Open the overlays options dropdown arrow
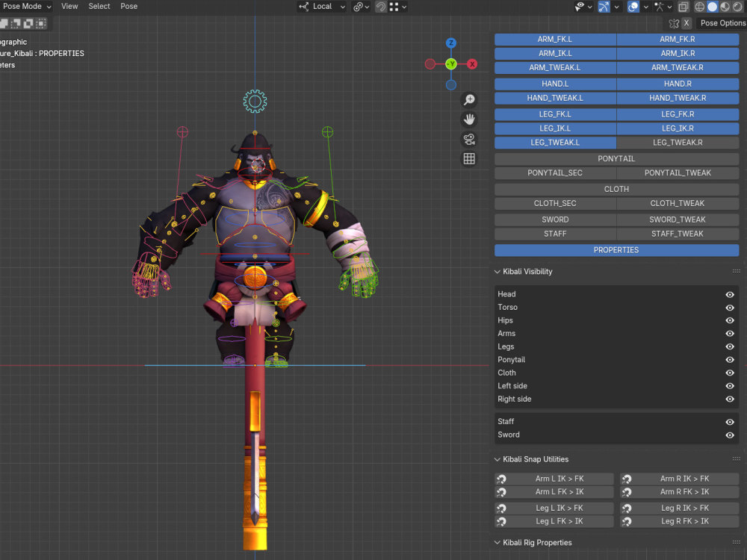This screenshot has height=560, width=747. 646,7
